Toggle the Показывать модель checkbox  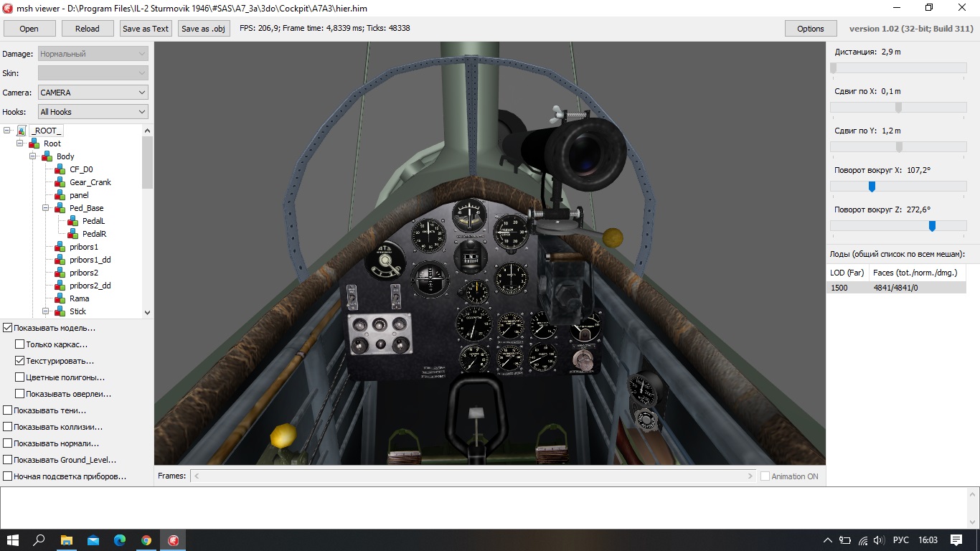point(8,328)
